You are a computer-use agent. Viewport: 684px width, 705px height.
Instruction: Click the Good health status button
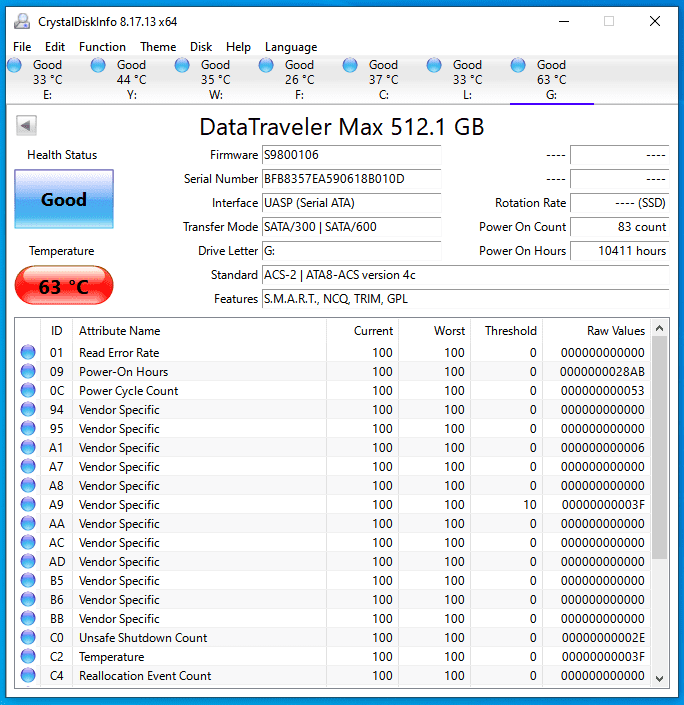64,199
